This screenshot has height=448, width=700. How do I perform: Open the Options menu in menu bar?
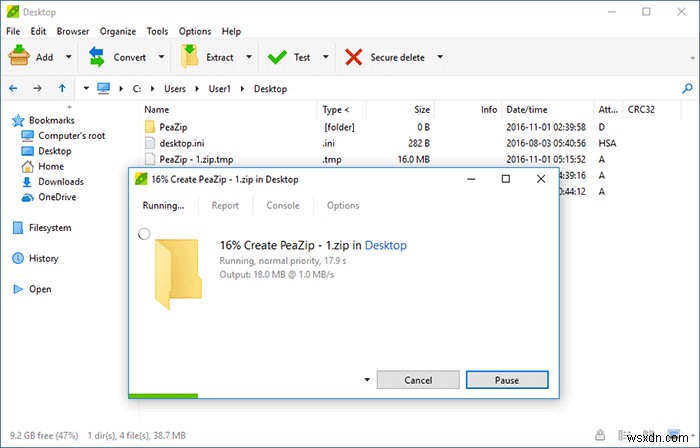(x=195, y=31)
